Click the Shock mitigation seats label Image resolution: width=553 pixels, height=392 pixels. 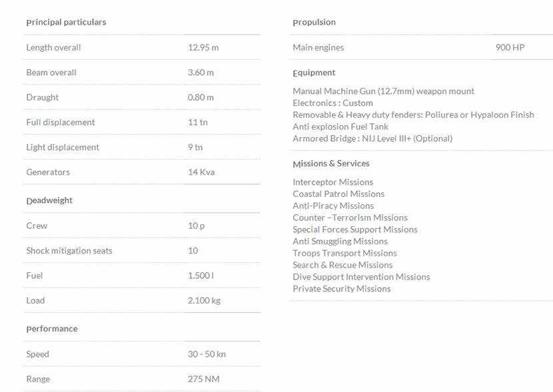(69, 251)
